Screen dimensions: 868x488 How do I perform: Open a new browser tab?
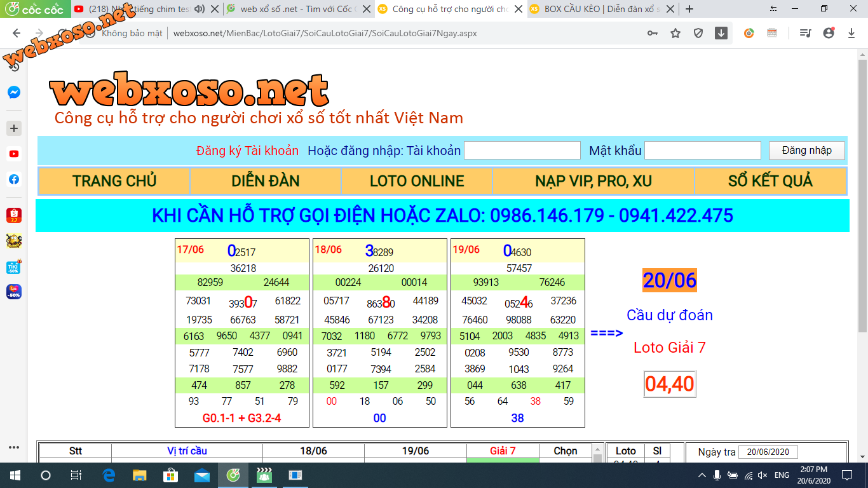(689, 9)
